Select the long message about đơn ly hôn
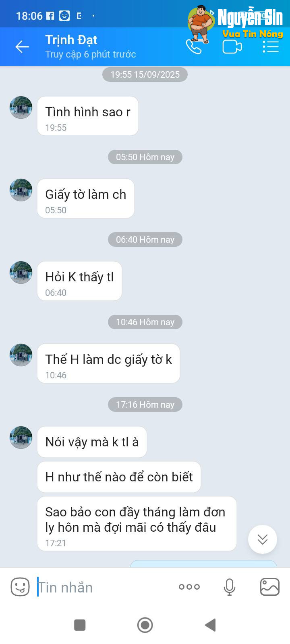Viewport: 290px width, 644px height. click(137, 524)
